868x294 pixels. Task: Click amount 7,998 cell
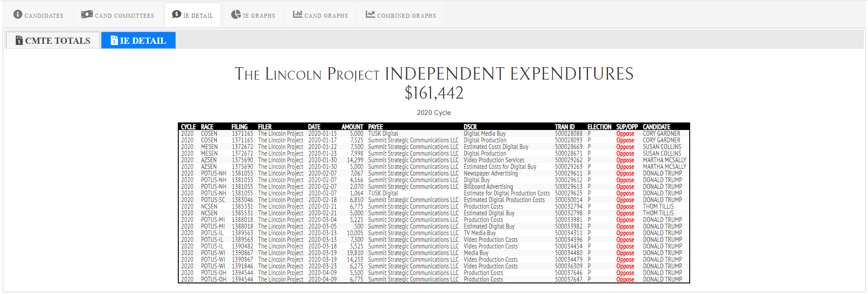tap(357, 153)
